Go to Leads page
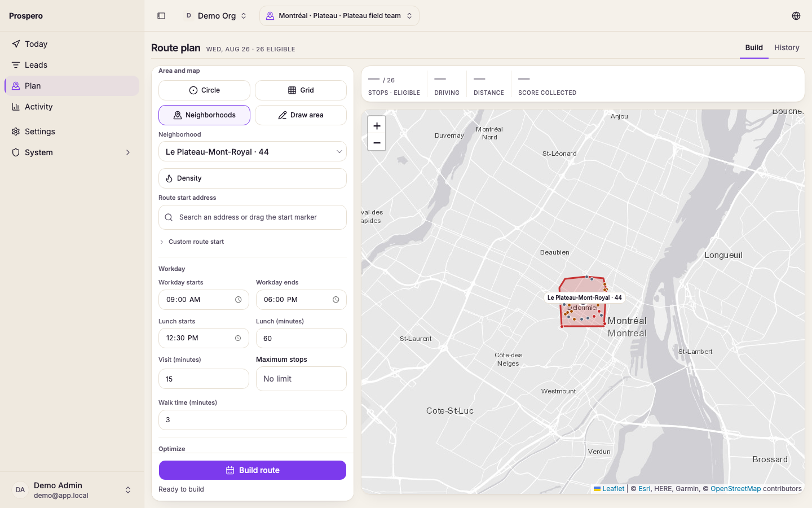The image size is (812, 508). [x=72, y=65]
